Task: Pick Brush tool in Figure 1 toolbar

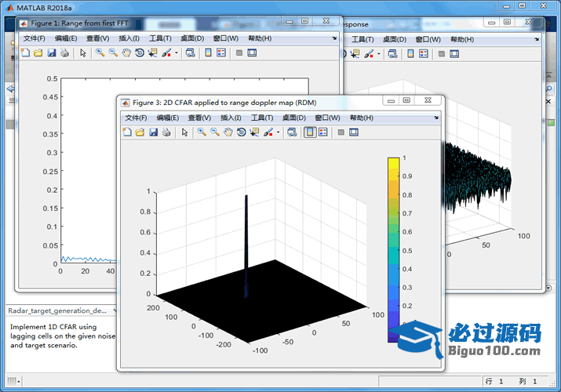Action: (166, 53)
